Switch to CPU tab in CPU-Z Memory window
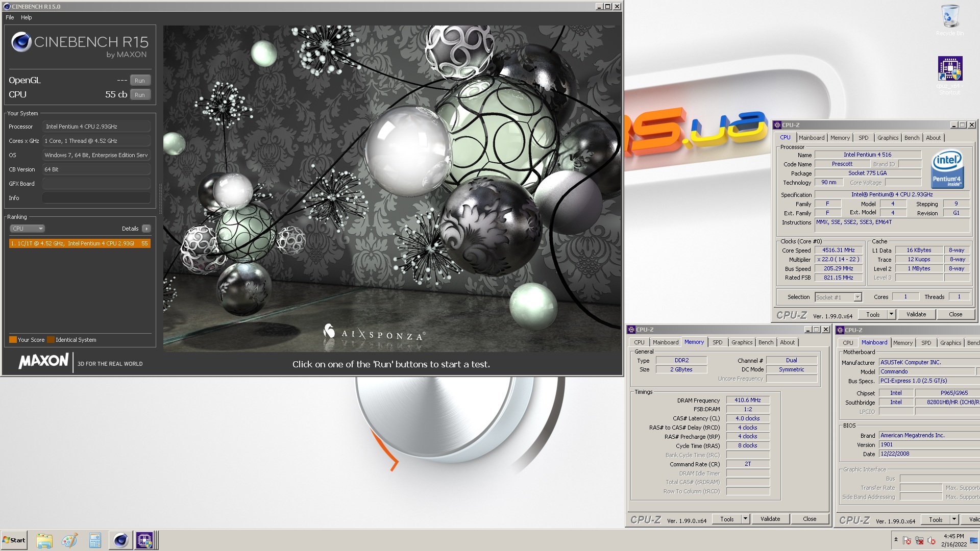 [639, 342]
